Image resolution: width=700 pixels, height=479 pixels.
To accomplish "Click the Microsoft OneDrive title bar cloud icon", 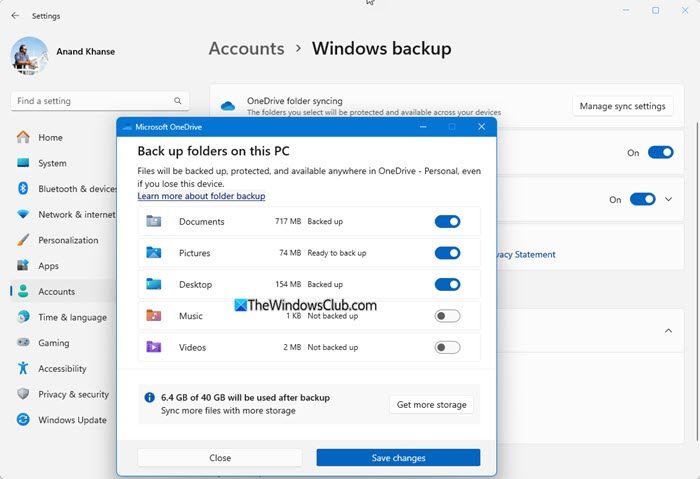I will (x=127, y=127).
